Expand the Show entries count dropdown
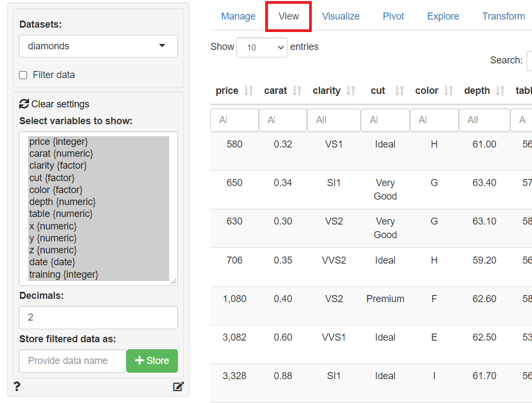The image size is (532, 403). tap(262, 47)
